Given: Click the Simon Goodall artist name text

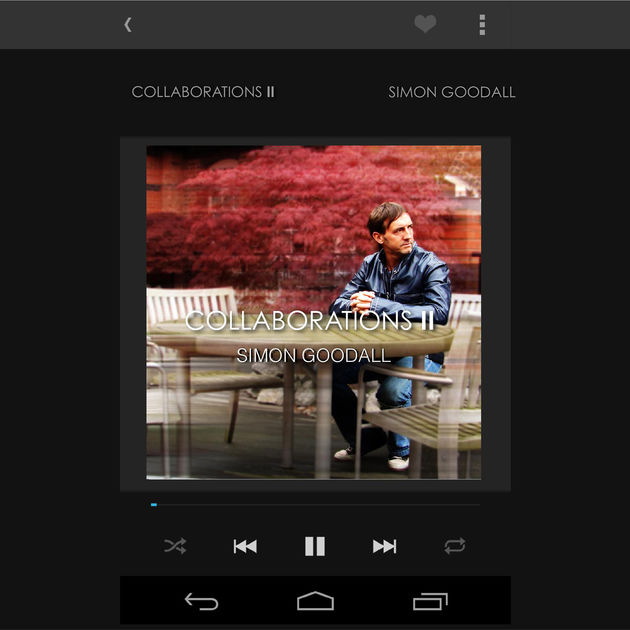Looking at the screenshot, I should point(452,92).
